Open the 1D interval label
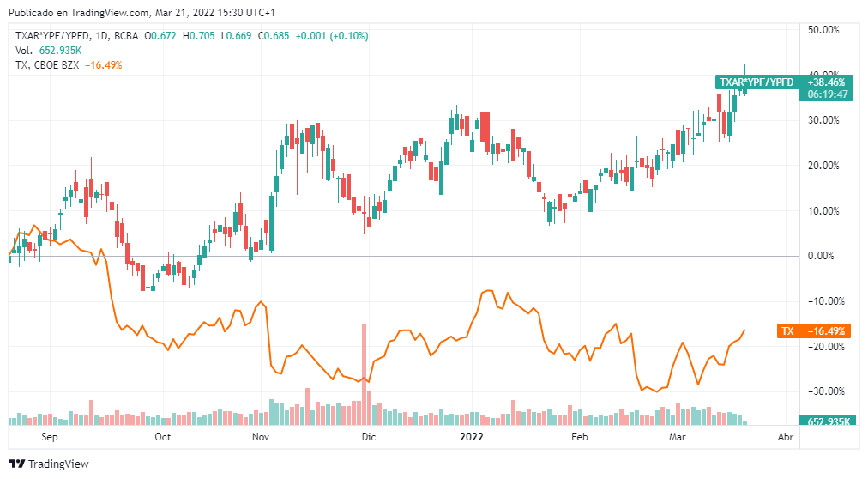This screenshot has height=479, width=868. 103,35
